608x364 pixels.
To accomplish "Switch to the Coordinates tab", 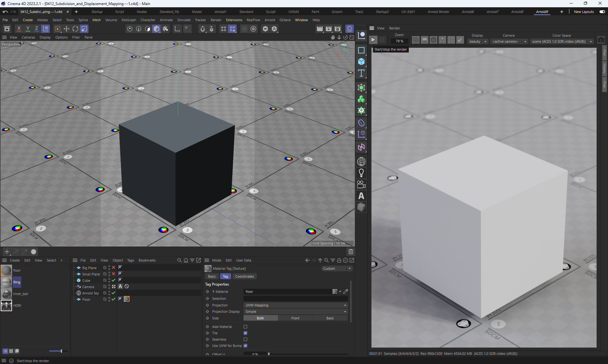I will point(244,276).
